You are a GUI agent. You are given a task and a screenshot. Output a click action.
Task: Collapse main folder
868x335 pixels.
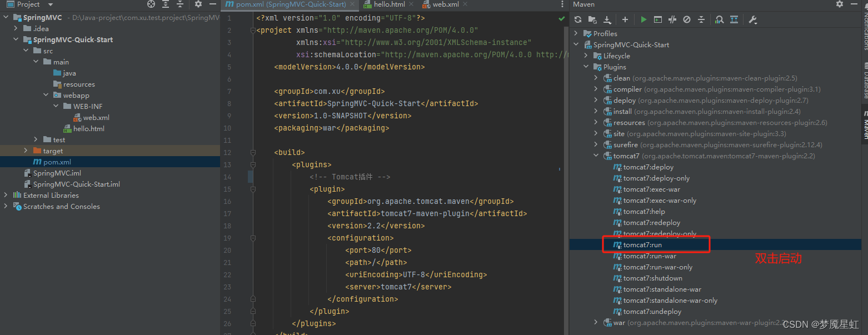click(36, 62)
